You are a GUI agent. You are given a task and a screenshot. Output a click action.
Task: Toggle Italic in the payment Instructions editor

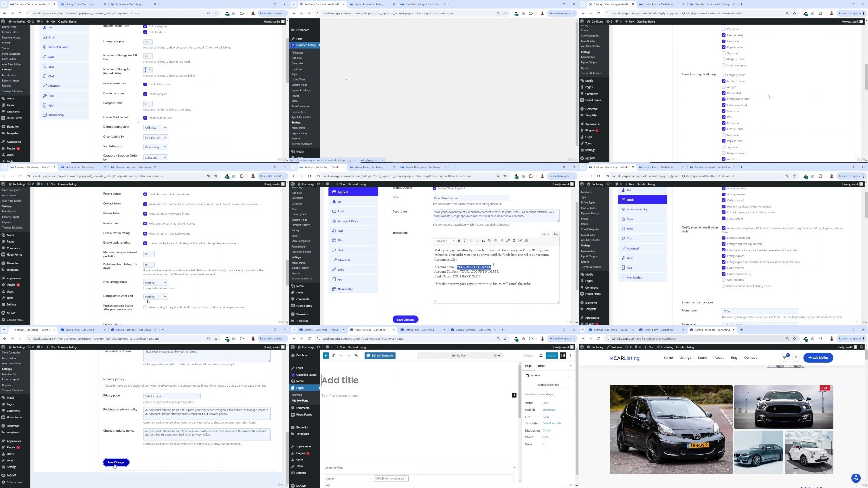(x=465, y=241)
